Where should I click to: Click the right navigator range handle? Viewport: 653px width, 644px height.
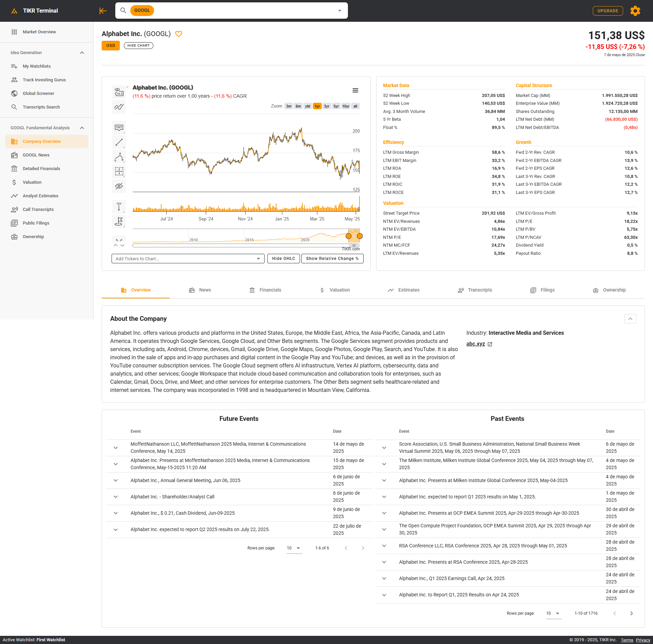pos(360,236)
